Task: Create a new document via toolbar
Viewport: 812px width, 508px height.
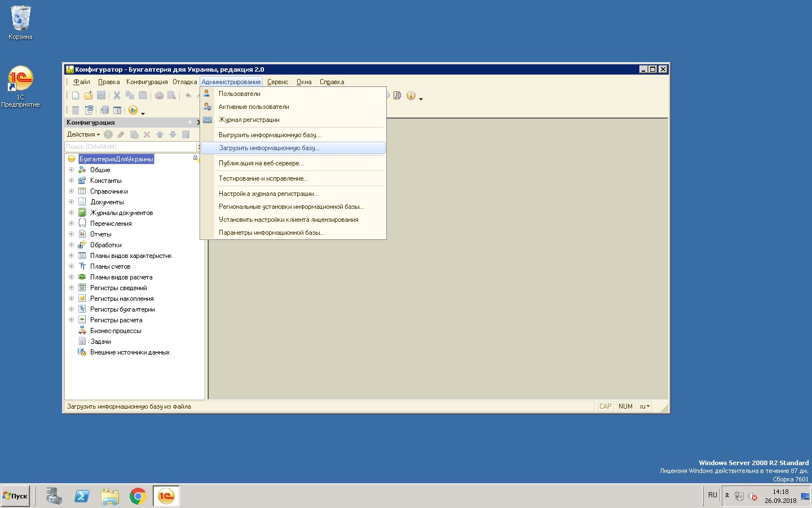Action: pyautogui.click(x=76, y=95)
